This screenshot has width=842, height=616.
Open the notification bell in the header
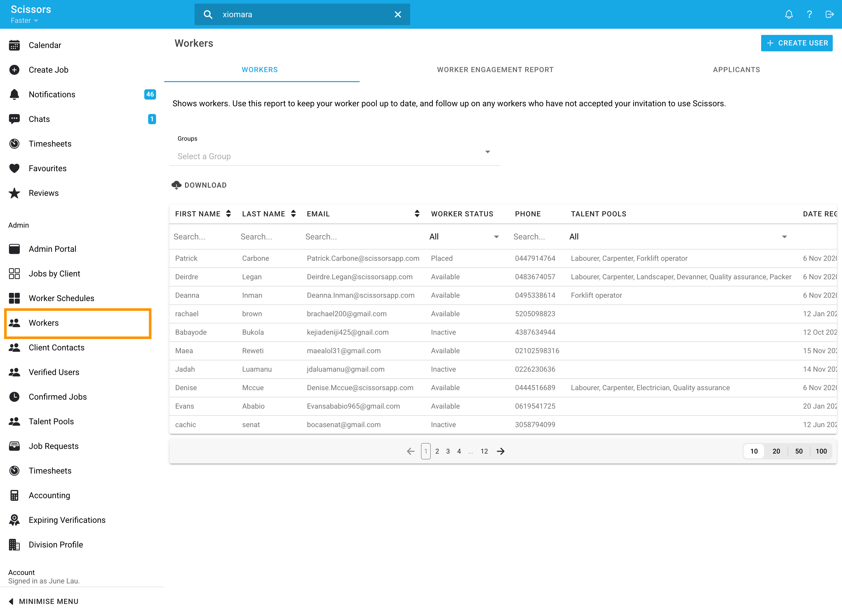click(789, 14)
